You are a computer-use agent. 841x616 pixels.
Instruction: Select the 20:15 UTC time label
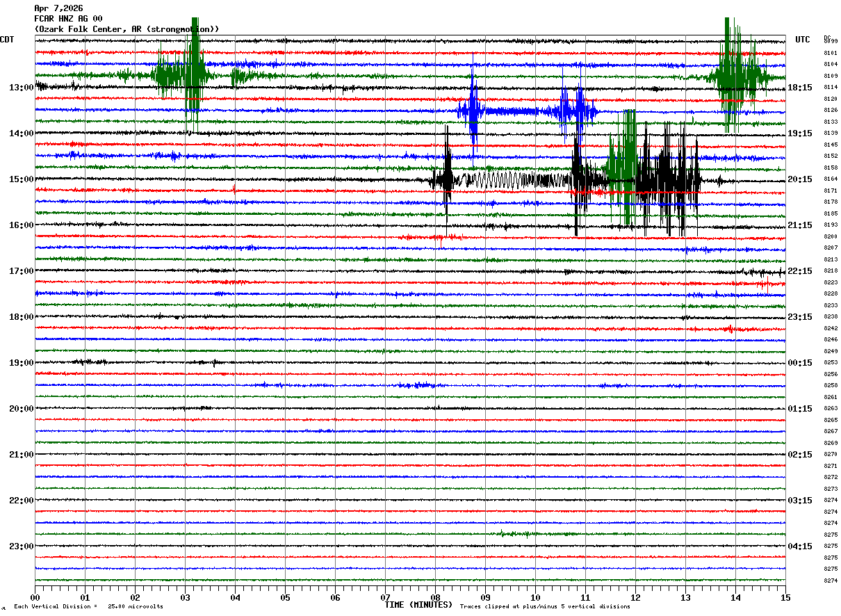(x=800, y=179)
